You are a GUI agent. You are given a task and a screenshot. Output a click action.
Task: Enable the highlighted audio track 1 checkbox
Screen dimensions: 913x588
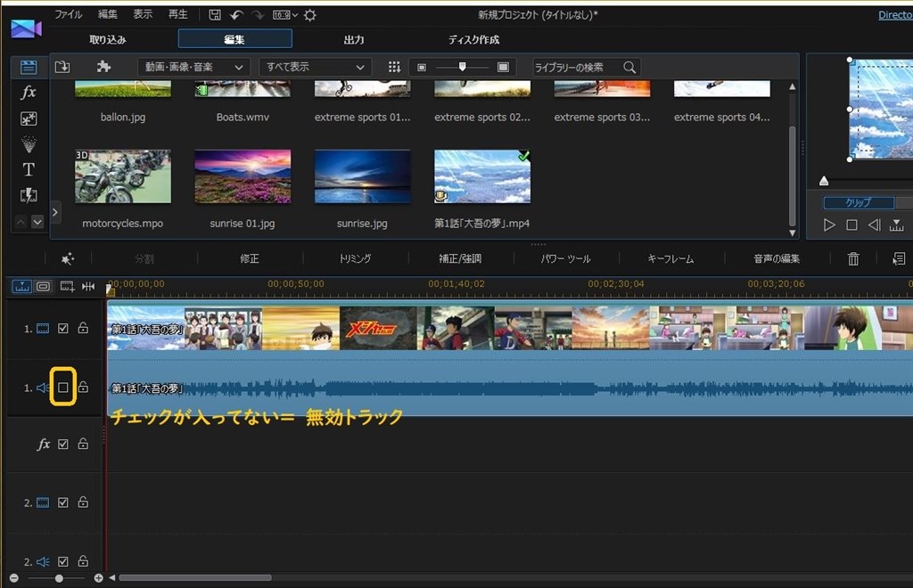62,387
